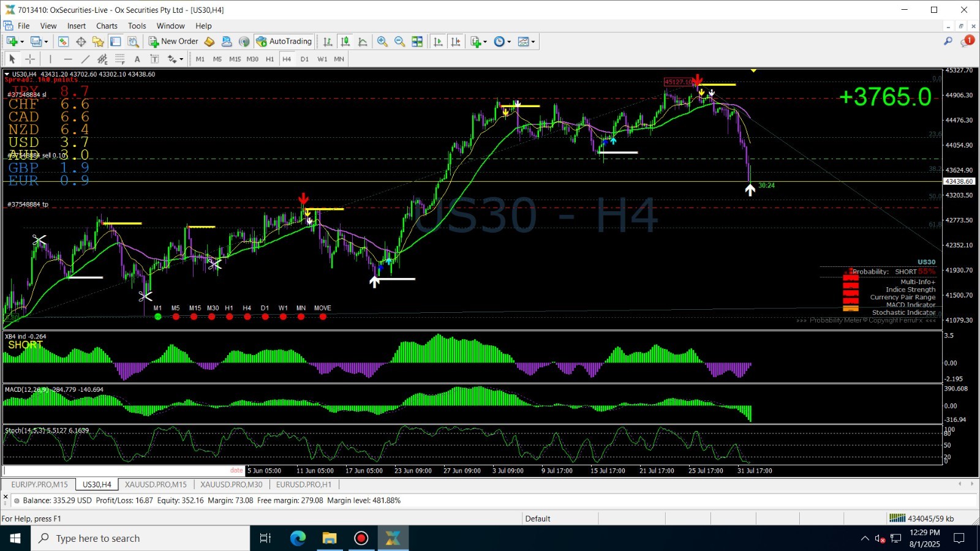Viewport: 980px width, 551px height.
Task: Click the MOVE label on chart
Action: coord(323,308)
